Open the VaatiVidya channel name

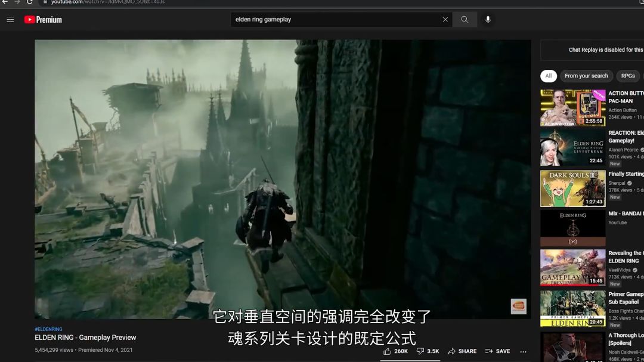pos(620,270)
